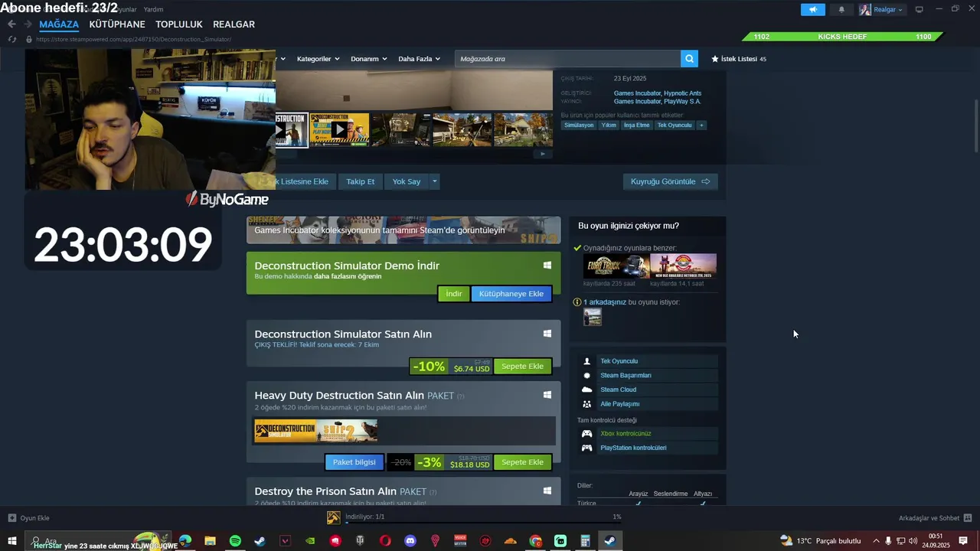Click the PlayStation controller icon
The width and height of the screenshot is (980, 551).
[x=587, y=448]
